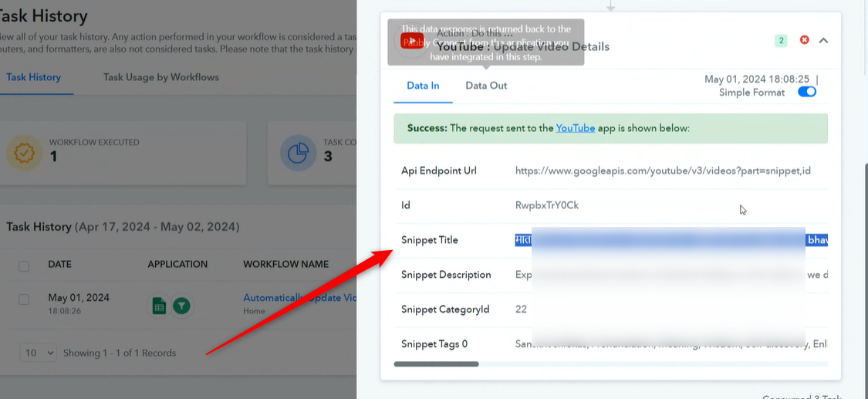Check the select-all checkbox in table header
The image size is (868, 399).
(x=24, y=267)
